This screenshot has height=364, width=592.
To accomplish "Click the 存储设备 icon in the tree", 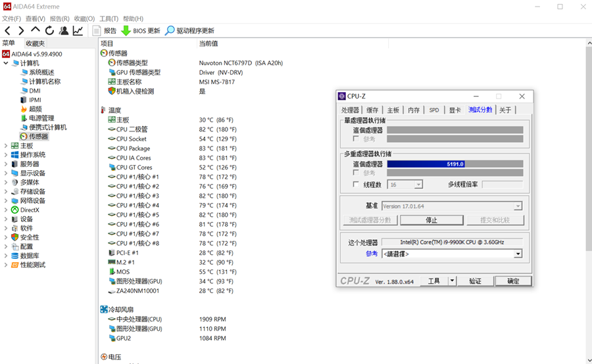I will 14,191.
